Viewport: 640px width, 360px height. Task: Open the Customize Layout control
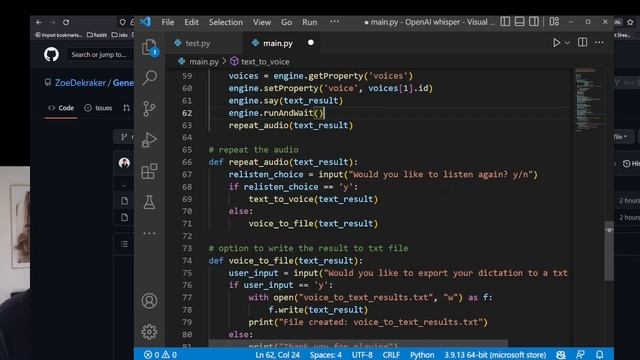pyautogui.click(x=554, y=22)
